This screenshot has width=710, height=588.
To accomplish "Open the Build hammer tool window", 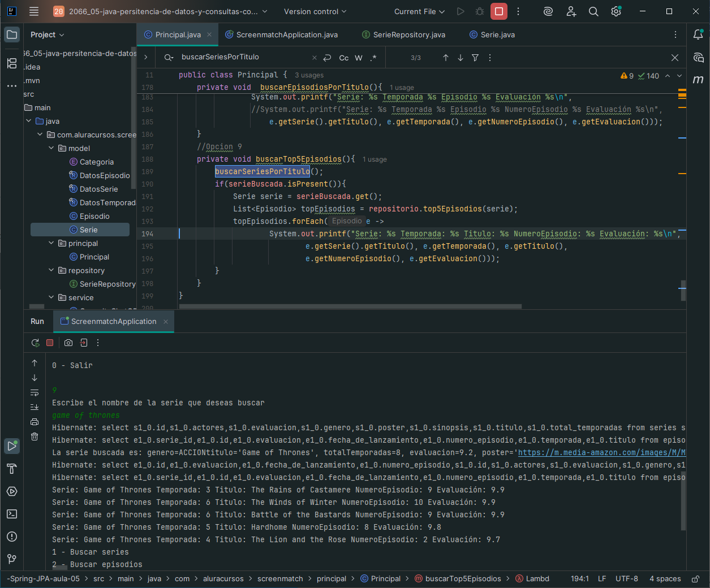I will [12, 469].
